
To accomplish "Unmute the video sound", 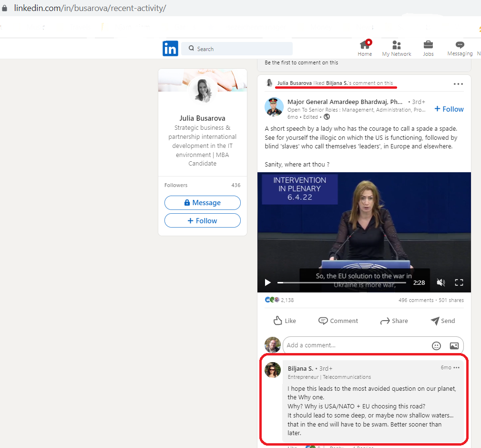I will [x=441, y=282].
